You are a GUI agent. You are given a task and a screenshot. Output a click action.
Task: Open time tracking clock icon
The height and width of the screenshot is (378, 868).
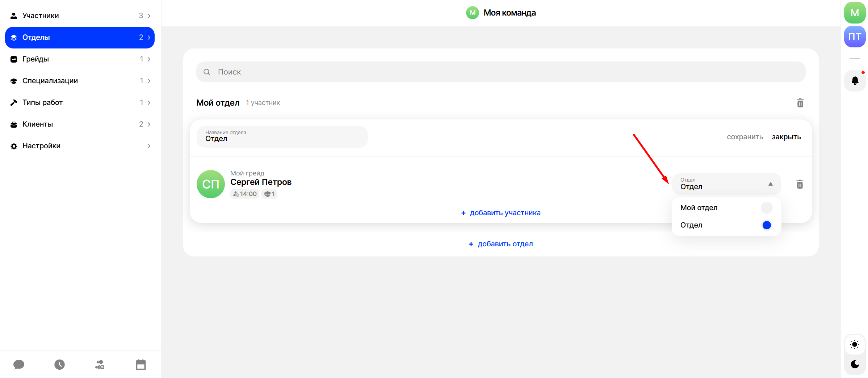(60, 364)
